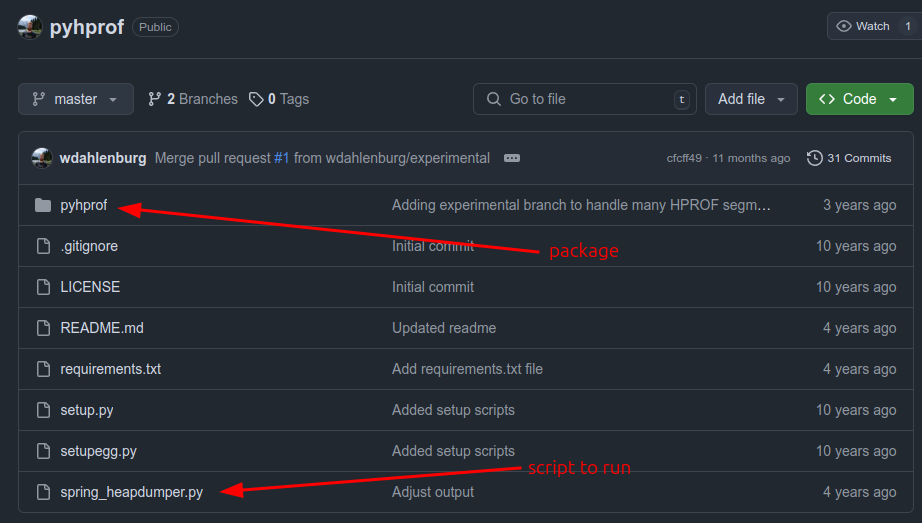Image resolution: width=922 pixels, height=523 pixels.
Task: Open the master branch dropdown
Action: click(x=75, y=99)
